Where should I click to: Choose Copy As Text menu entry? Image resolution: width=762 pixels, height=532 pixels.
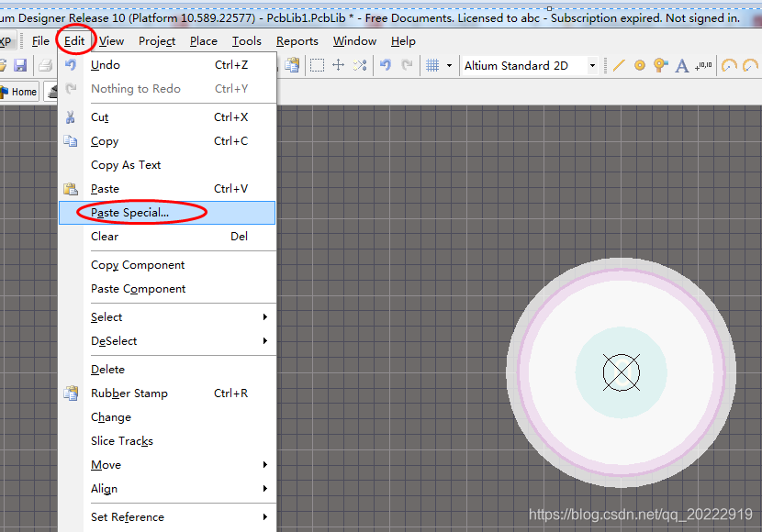168,165
